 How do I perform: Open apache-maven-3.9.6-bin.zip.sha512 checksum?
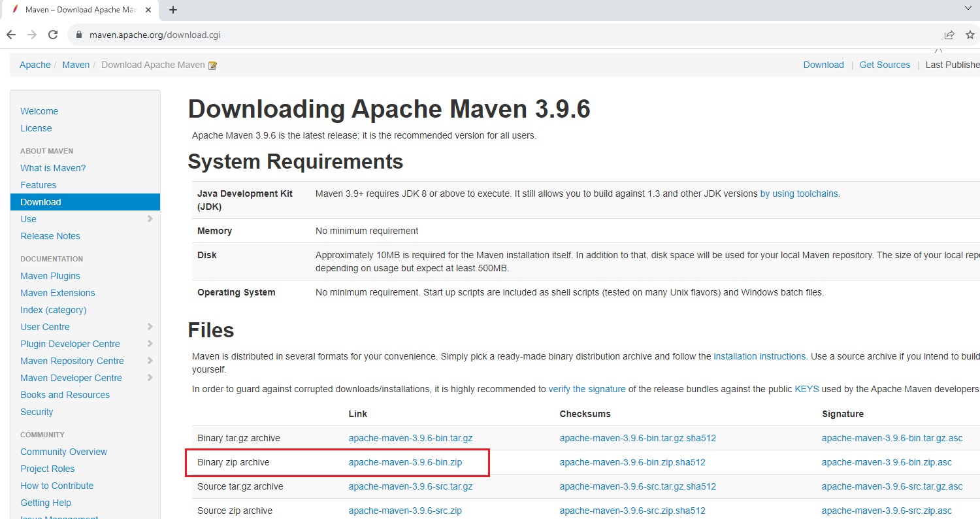coord(632,462)
